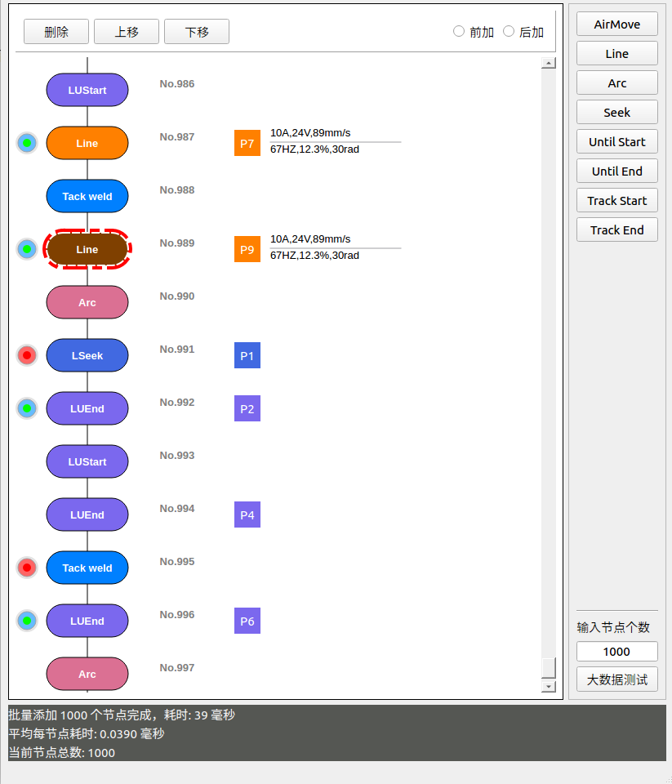Select the LUEnd node No.992
The width and height of the screenshot is (672, 784).
(87, 408)
